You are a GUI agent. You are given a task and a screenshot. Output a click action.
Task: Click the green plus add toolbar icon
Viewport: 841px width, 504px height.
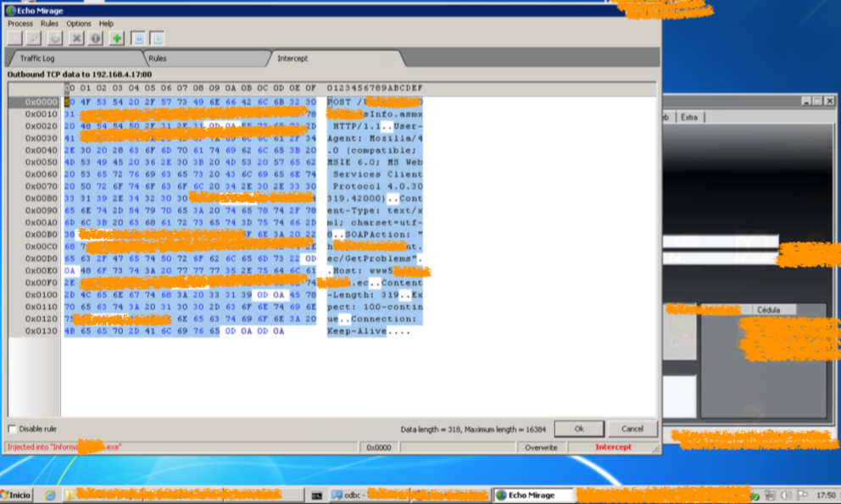(116, 38)
